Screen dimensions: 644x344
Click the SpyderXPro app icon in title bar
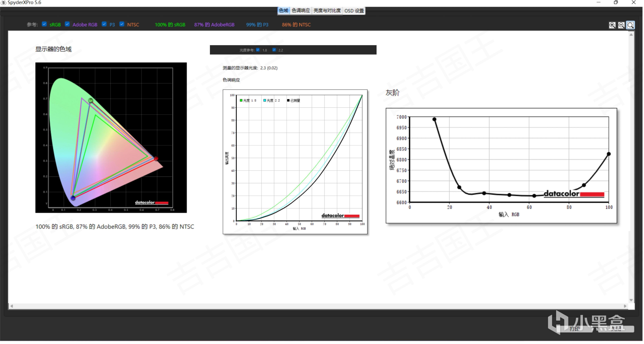(3, 2)
